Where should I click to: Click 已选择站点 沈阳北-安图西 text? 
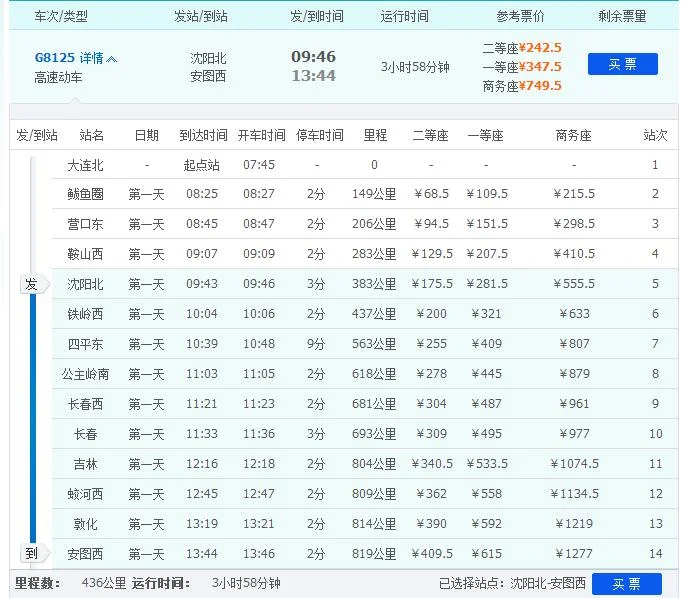(x=512, y=583)
